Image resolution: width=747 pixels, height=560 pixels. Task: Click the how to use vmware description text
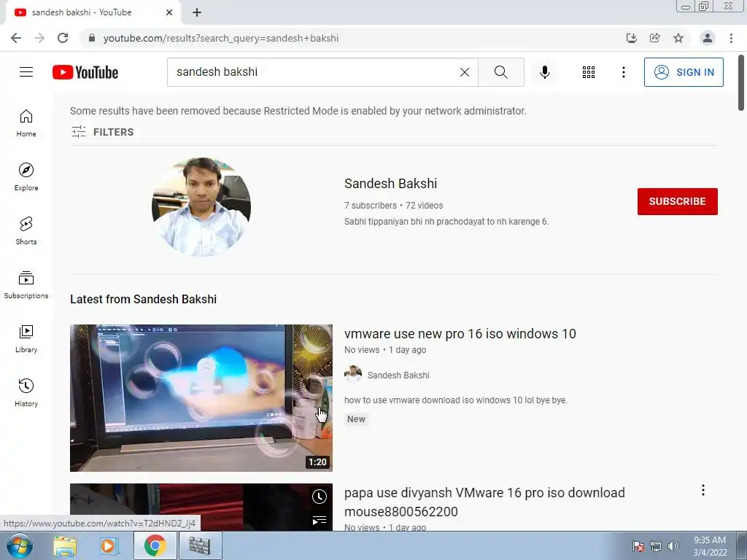point(456,400)
